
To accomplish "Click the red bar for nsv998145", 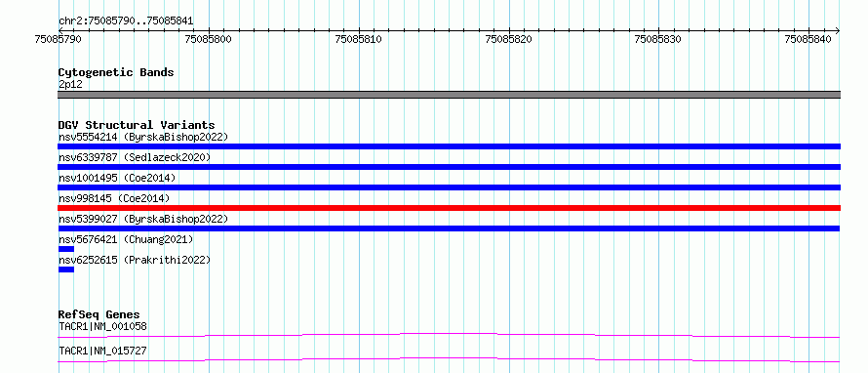I will tap(449, 208).
